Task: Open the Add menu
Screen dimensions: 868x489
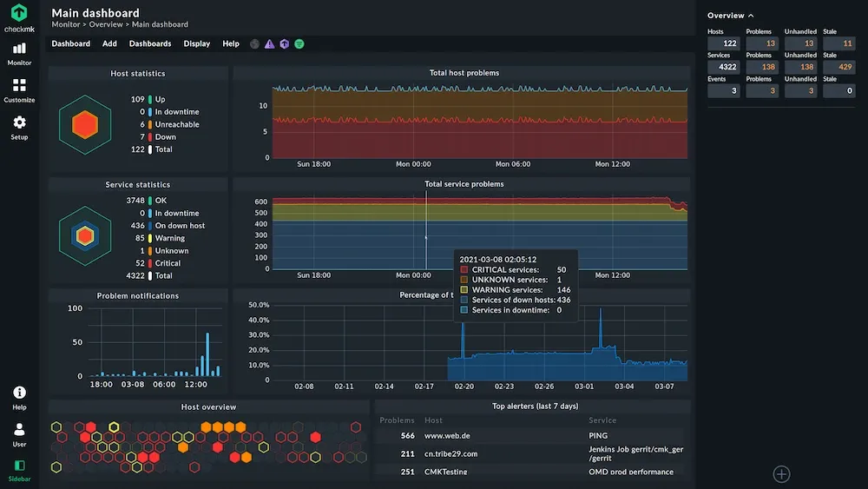Action: [x=109, y=43]
